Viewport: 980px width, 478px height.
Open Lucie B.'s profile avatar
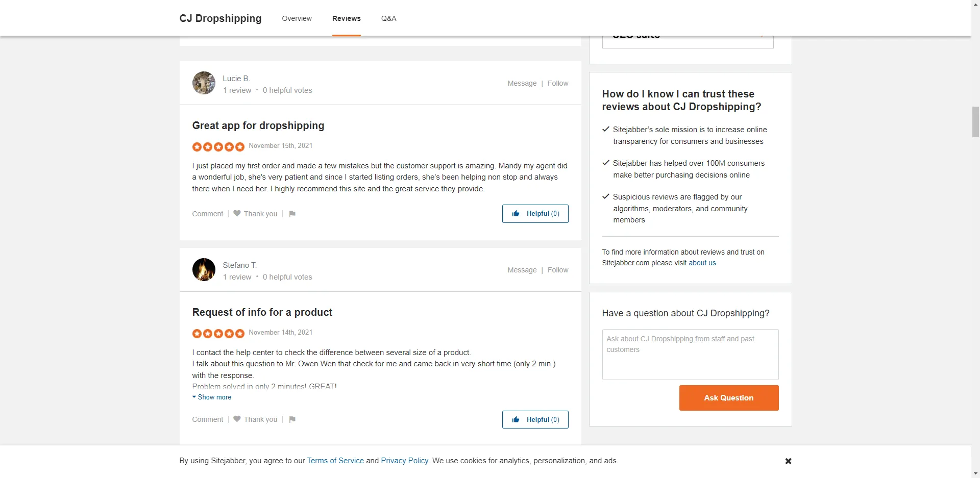[x=204, y=83]
